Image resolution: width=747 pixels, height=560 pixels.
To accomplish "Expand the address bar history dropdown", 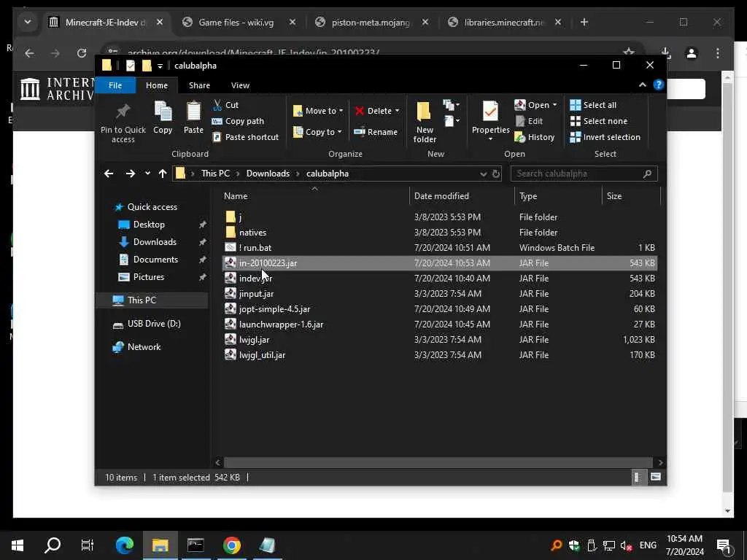I will tap(484, 174).
